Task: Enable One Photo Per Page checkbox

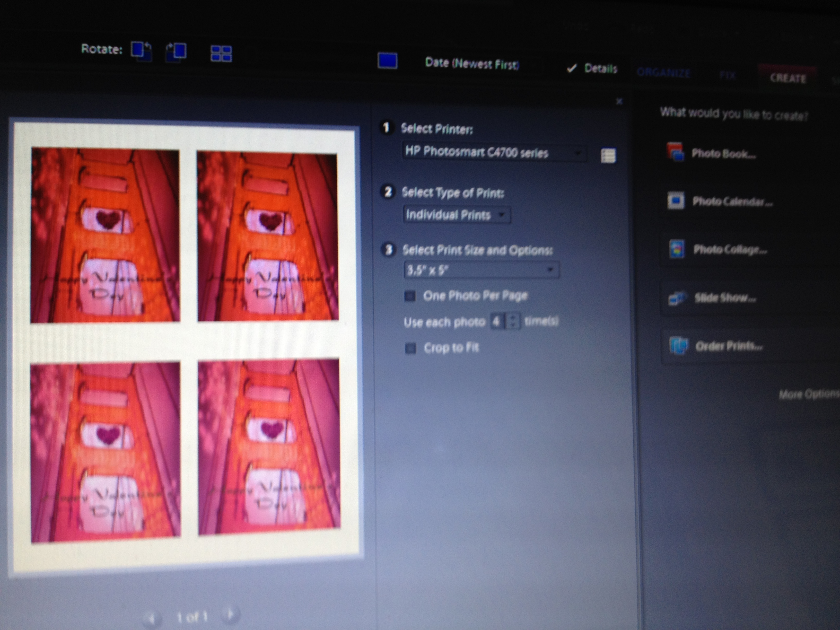Action: (x=410, y=296)
